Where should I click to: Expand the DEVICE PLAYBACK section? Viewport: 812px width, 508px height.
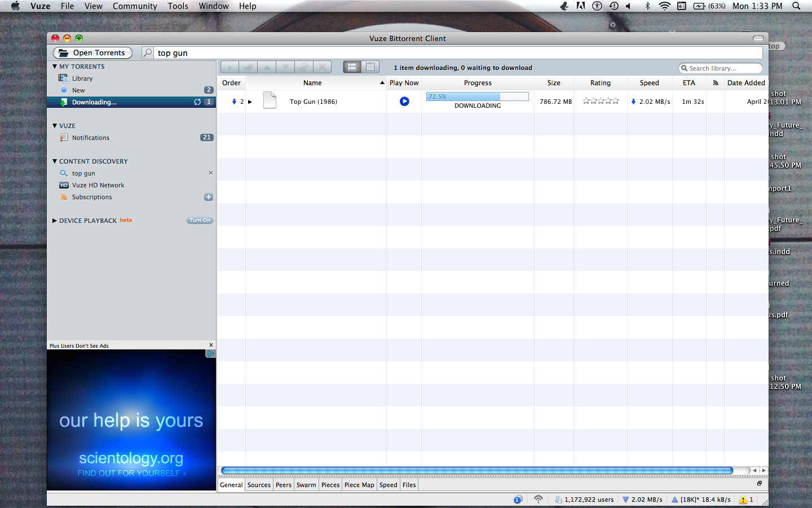55,221
